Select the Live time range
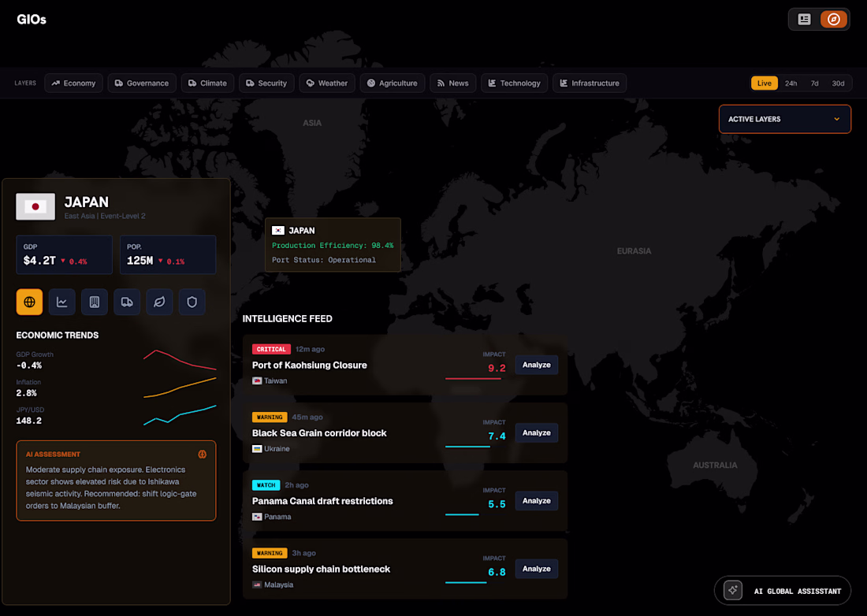The height and width of the screenshot is (616, 867). [765, 83]
